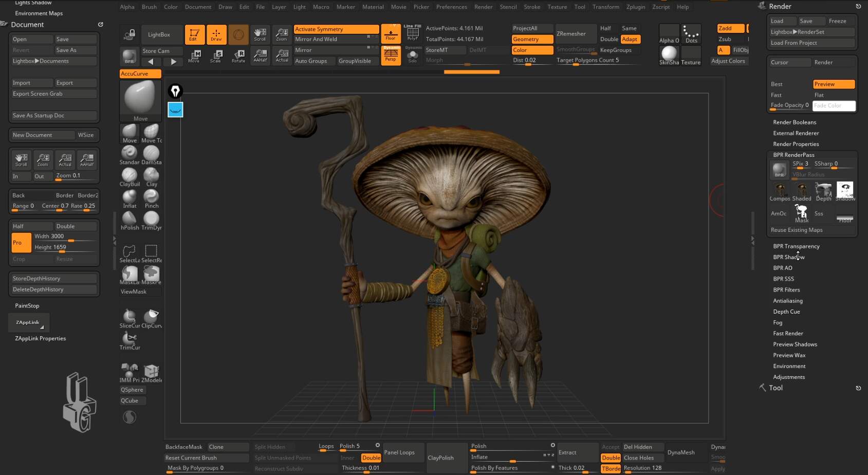Select the Draw mode icon

click(216, 34)
